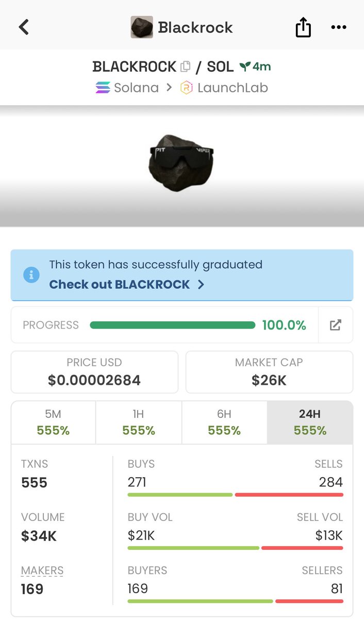Image resolution: width=364 pixels, height=619 pixels.
Task: Open the external link icon beside progress
Action: [336, 325]
